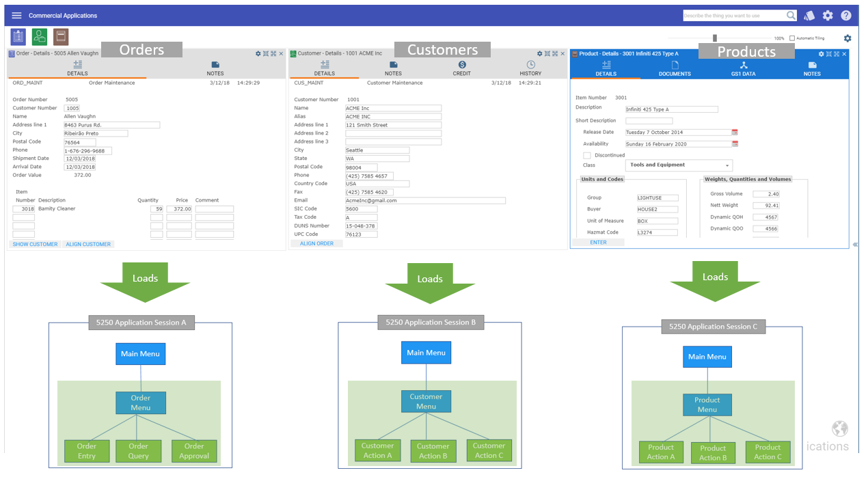
Task: Open the help question mark icon
Action: (x=846, y=16)
